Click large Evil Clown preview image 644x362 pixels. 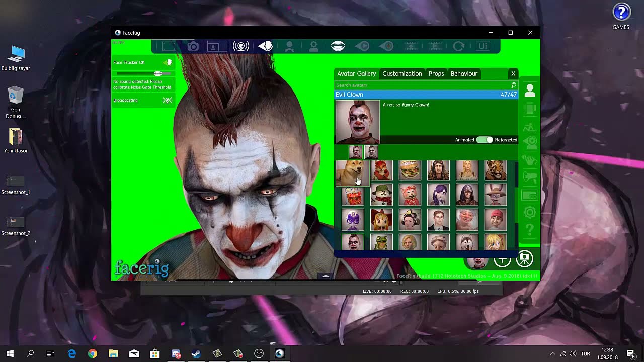pos(358,122)
